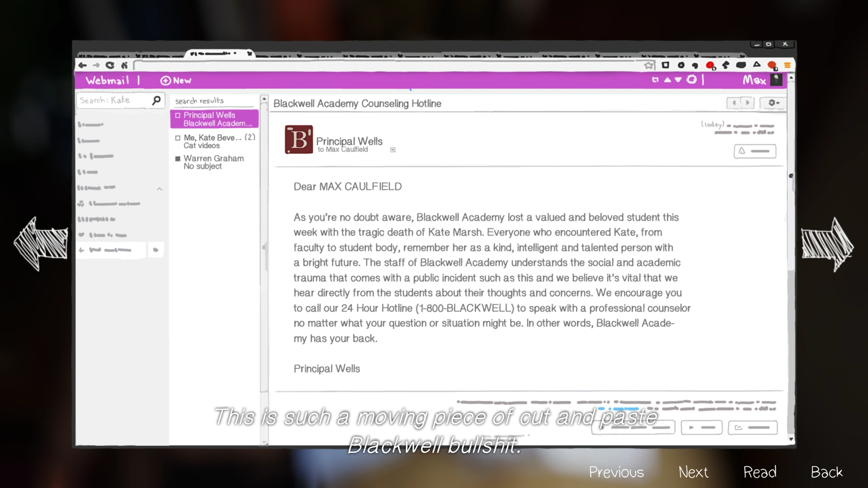This screenshot has width=868, height=488.
Task: Toggle the Warren Graham email checkbox
Action: pyautogui.click(x=178, y=159)
